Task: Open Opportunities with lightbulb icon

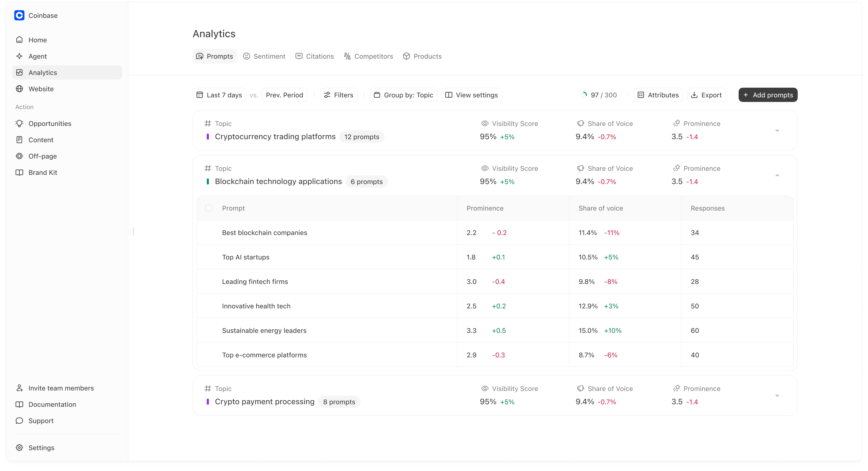Action: 49,123
